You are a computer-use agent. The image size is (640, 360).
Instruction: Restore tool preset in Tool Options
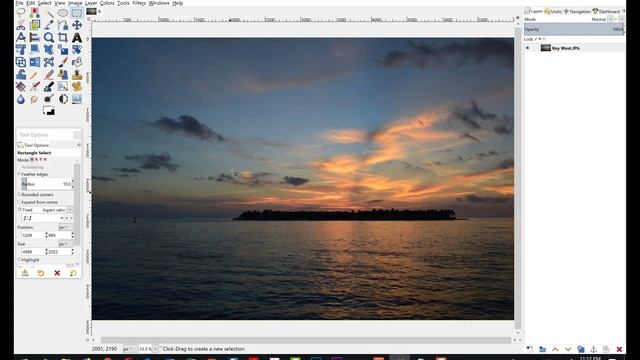click(41, 273)
